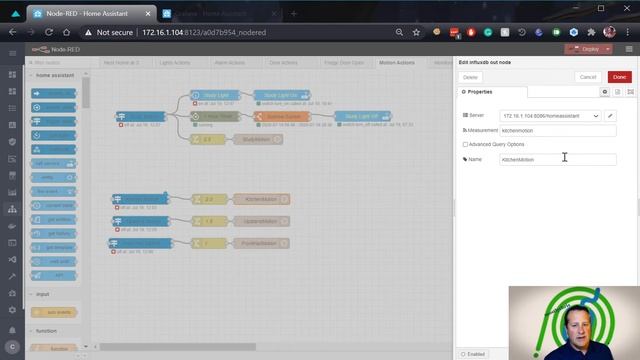Collapse the function palette category
Viewport: 640px width, 360px height.
tap(46, 331)
